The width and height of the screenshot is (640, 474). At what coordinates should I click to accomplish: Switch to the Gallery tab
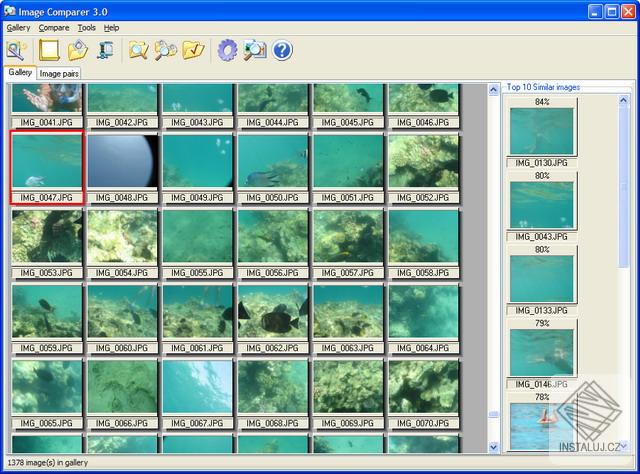click(x=20, y=72)
